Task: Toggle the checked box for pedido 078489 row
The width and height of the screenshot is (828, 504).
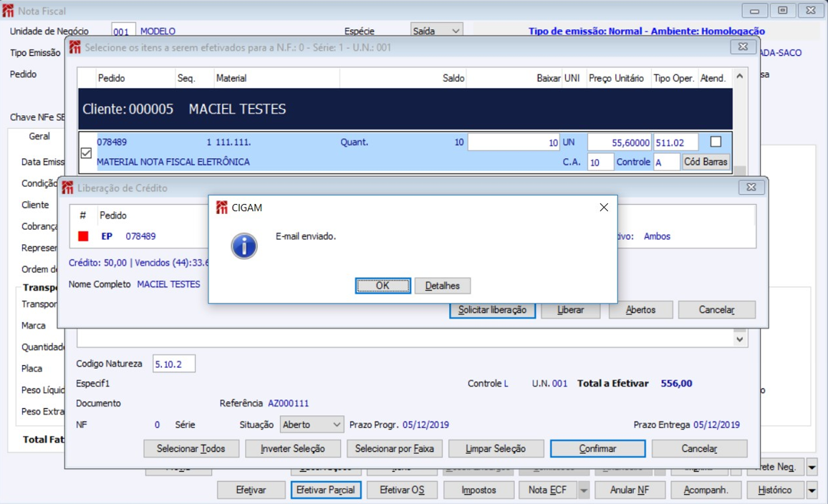Action: pyautogui.click(x=86, y=153)
